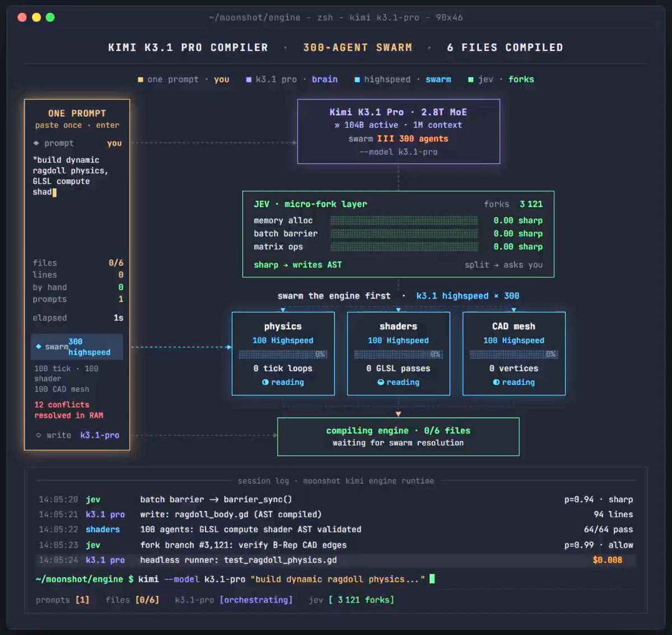The width and height of the screenshot is (672, 635).
Task: Click the "files [0/6]" status entry
Action: [132, 600]
